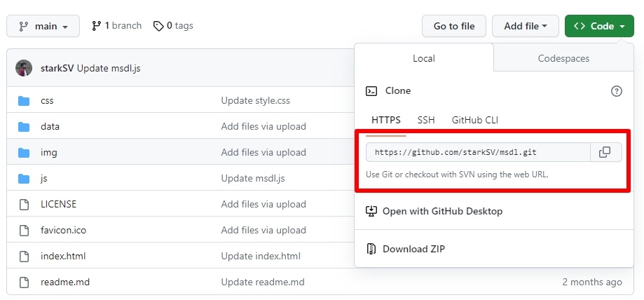Open the 1 branch link
644x300 pixels.
pyautogui.click(x=116, y=26)
